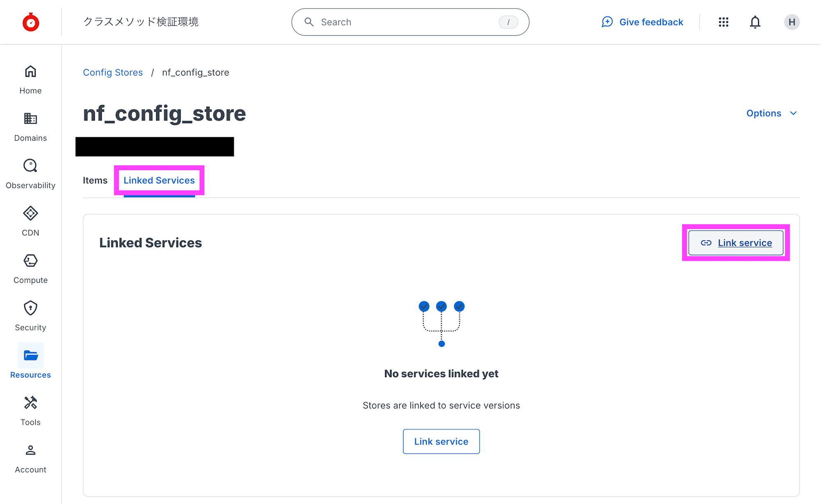Open the apps grid menu
The height and width of the screenshot is (504, 821).
pos(723,22)
